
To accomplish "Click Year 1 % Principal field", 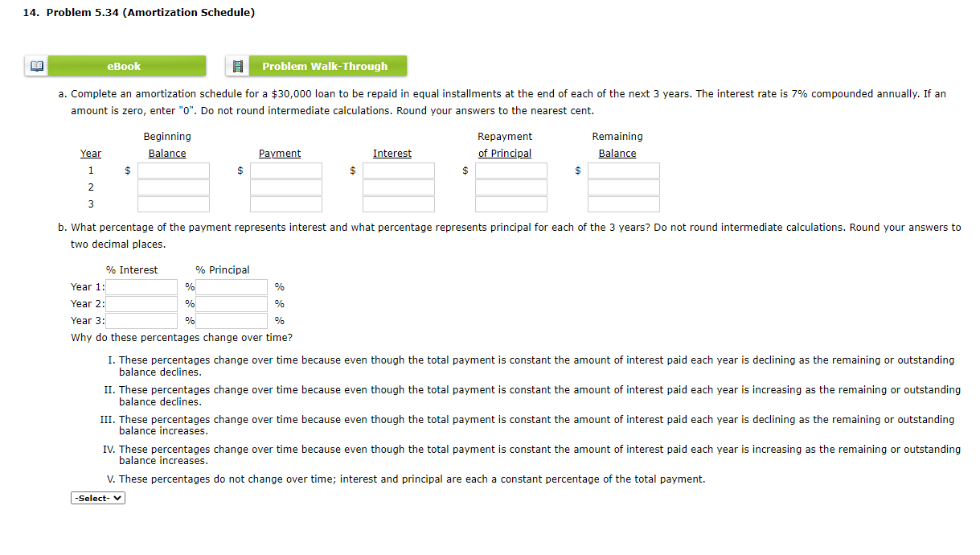I will click(x=232, y=286).
